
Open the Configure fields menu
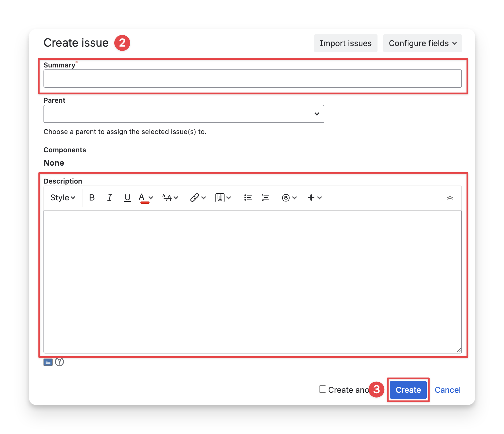(422, 43)
